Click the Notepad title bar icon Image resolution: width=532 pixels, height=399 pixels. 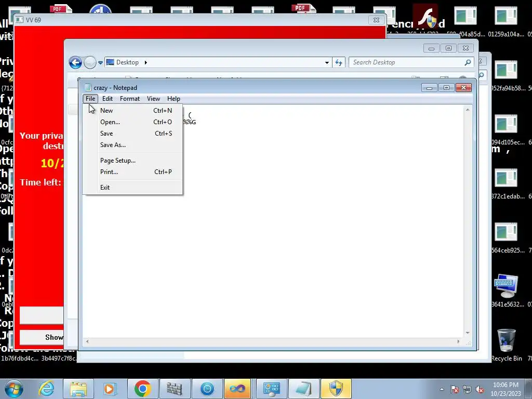click(x=88, y=87)
